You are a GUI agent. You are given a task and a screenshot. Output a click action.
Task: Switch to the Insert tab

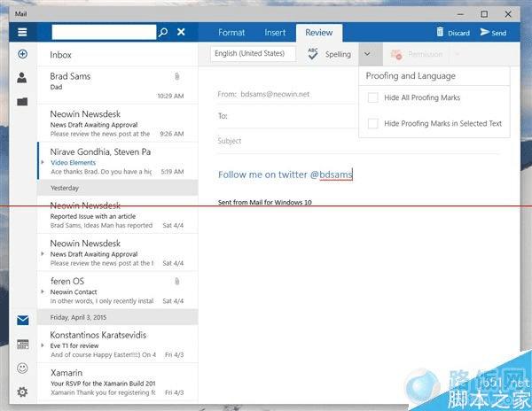pos(275,33)
